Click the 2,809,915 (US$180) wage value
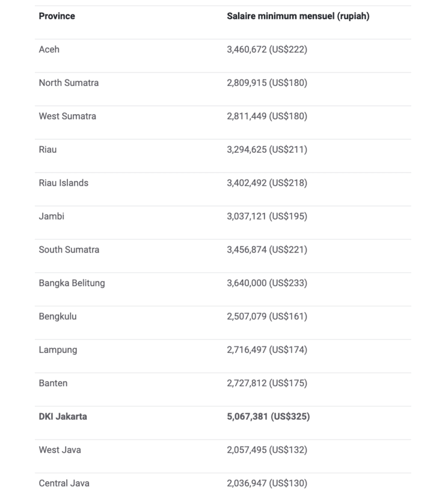Screen dimensions: 448x504 pos(266,83)
